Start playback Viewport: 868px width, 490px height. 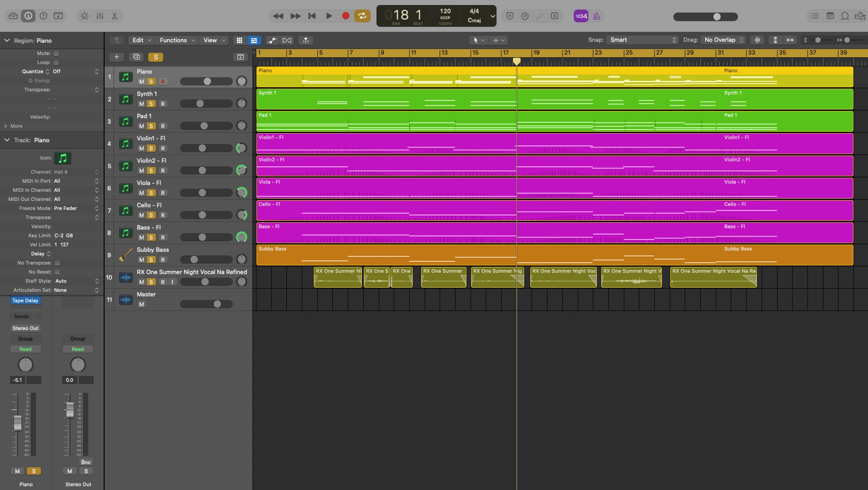[x=329, y=16]
